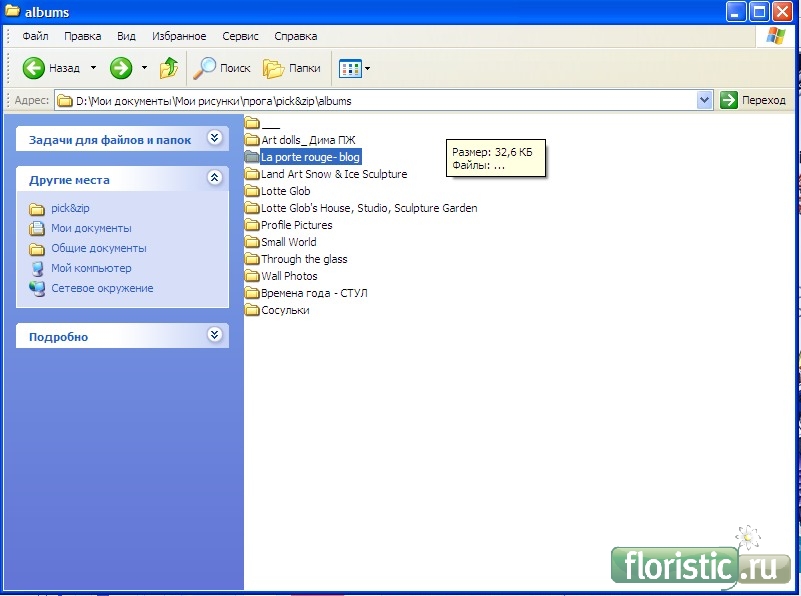
Task: Click the green Back arrow icon
Action: click(34, 68)
